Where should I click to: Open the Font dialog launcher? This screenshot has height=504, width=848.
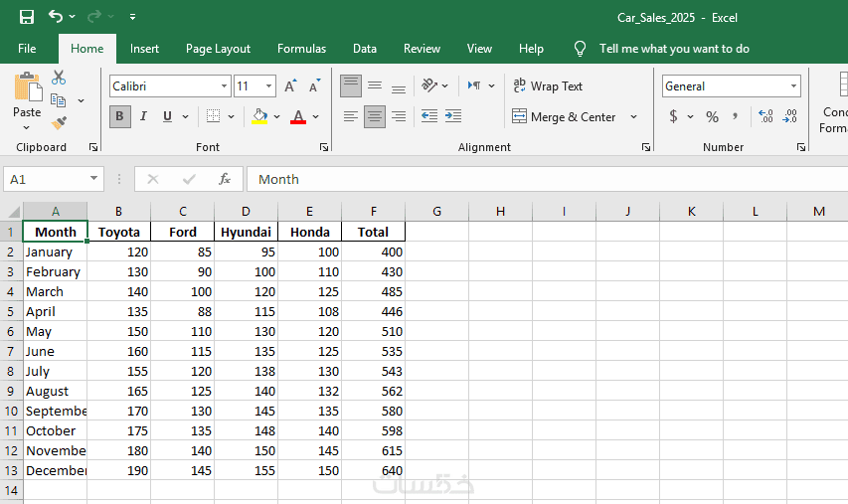point(324,147)
